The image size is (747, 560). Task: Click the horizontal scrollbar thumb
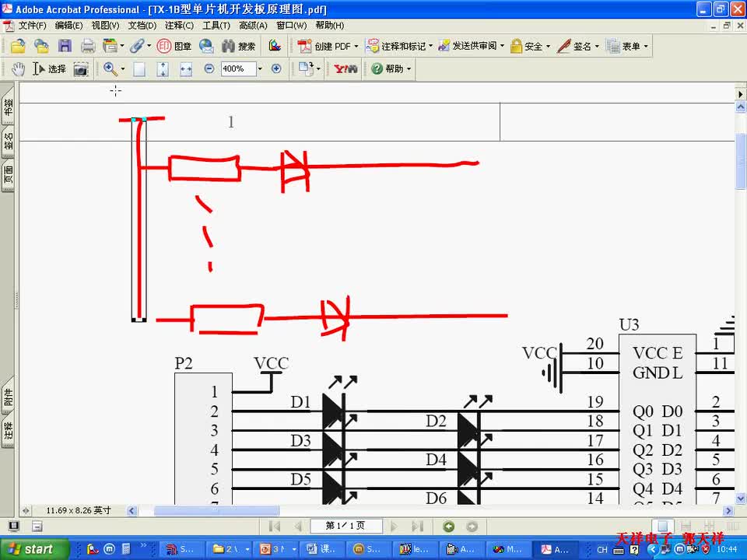click(216, 510)
